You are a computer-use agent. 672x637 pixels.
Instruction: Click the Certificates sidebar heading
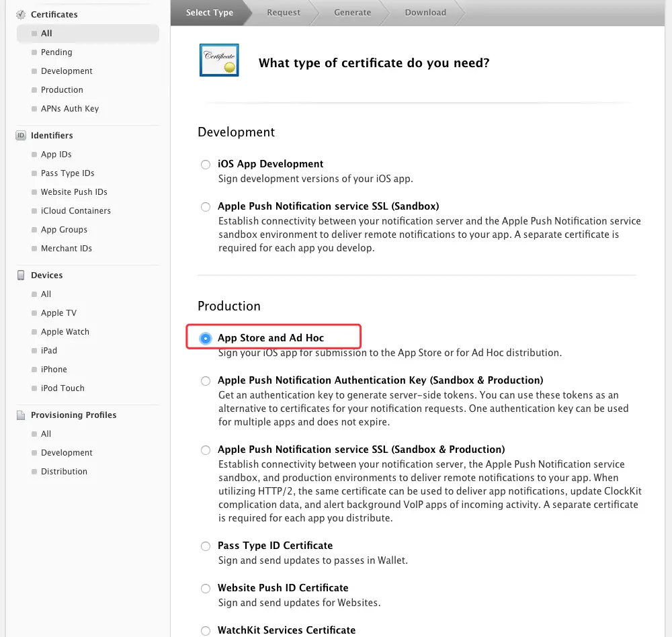click(54, 15)
